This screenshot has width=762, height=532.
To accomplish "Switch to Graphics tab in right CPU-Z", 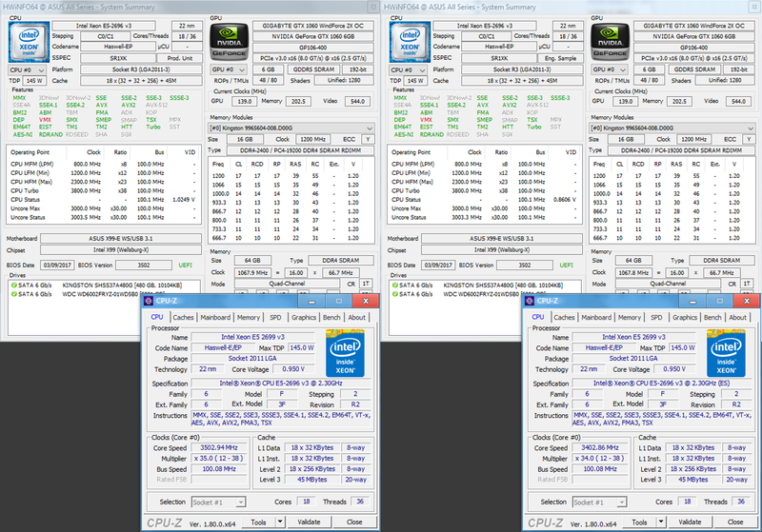I will point(685,318).
